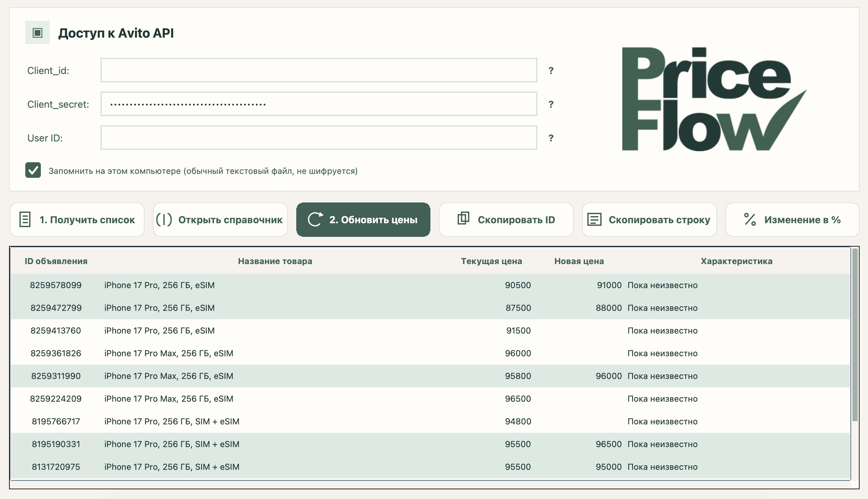
Task: Click the Avito API access header icon
Action: (x=37, y=32)
